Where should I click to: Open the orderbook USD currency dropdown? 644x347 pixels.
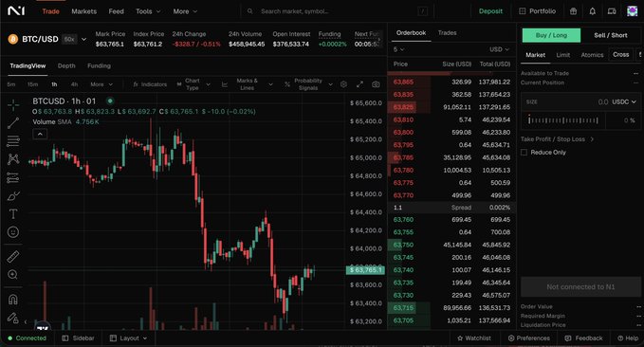pos(499,49)
